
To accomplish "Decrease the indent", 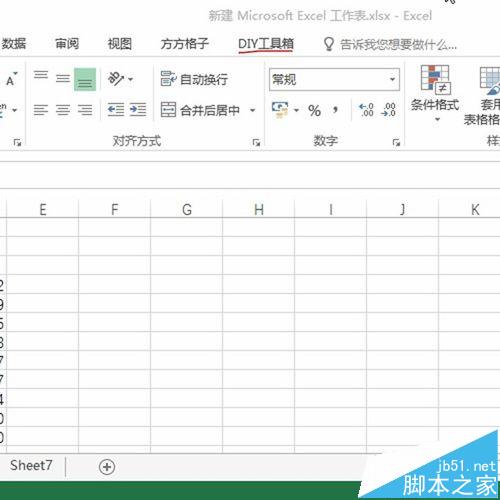I will coord(116,110).
